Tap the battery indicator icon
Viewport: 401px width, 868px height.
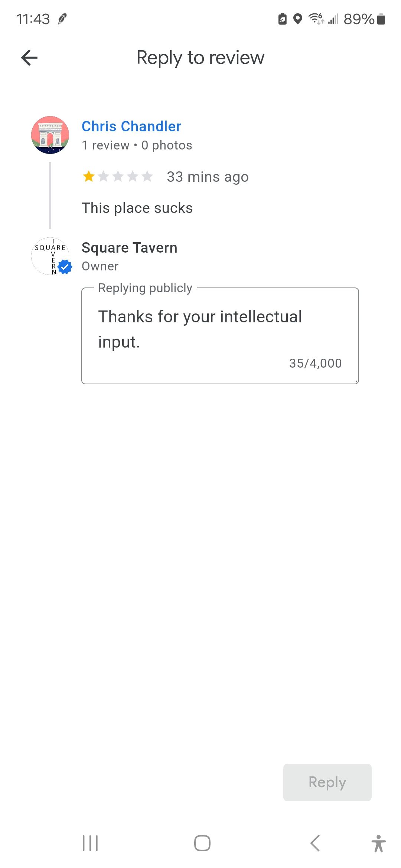click(x=381, y=19)
